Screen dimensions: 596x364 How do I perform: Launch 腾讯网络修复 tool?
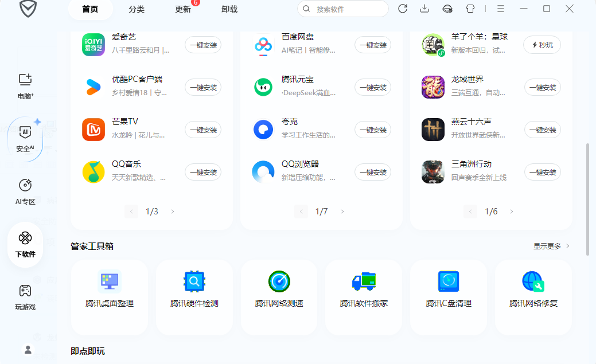[x=533, y=297]
